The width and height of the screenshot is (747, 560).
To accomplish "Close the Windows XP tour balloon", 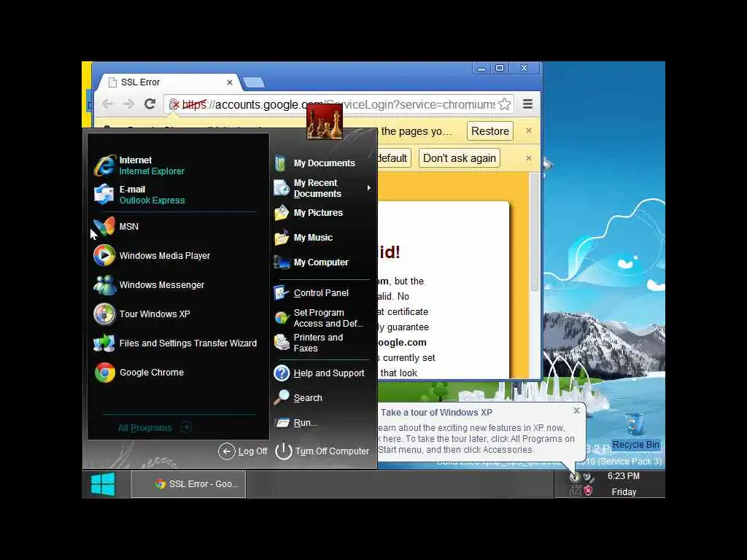I will click(x=576, y=411).
